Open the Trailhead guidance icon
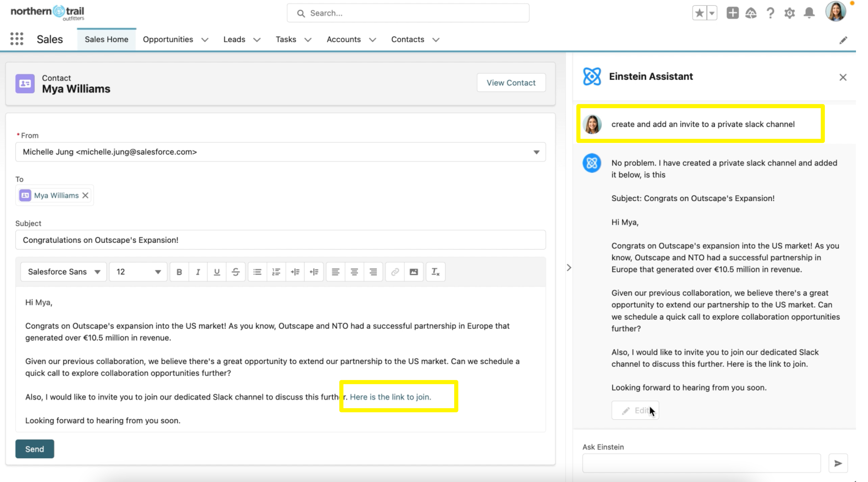This screenshot has width=868, height=482. 751,13
